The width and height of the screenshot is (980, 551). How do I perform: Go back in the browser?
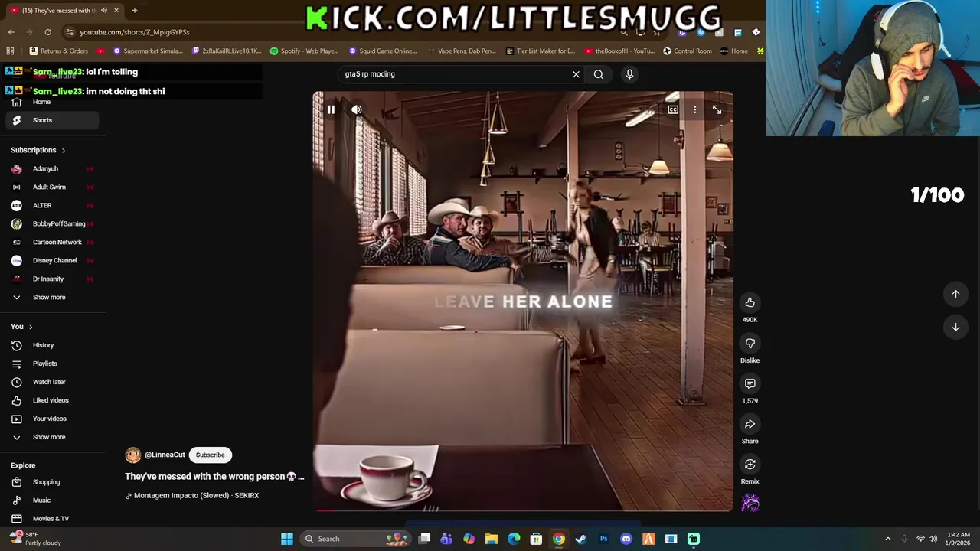11,32
